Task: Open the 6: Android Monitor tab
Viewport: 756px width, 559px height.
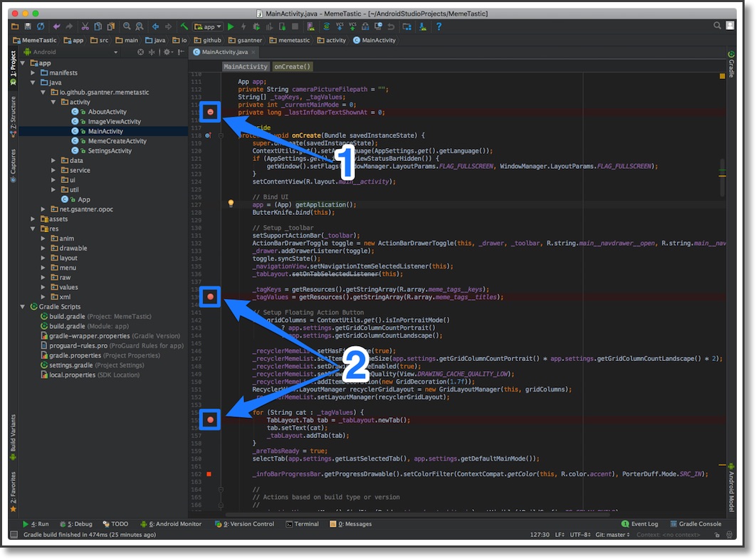Action: tap(171, 524)
